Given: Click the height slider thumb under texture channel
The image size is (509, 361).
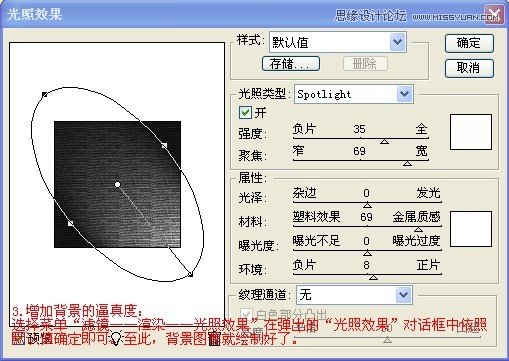Looking at the screenshot, I should [x=387, y=340].
